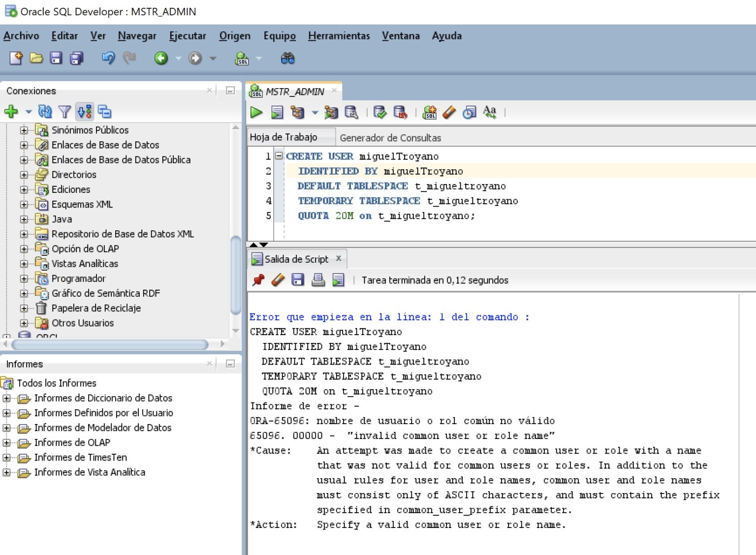Open the Editar menu
Viewport: 756px width, 555px height.
pos(64,36)
